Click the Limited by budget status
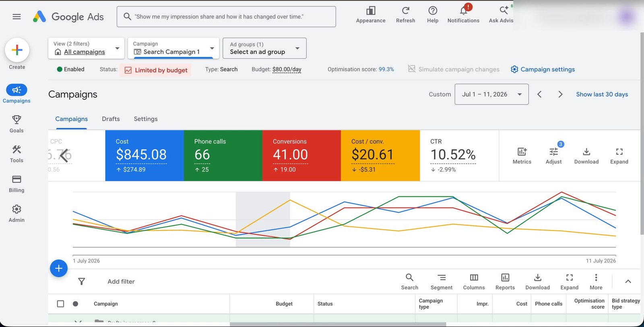Viewport: 644px width, 327px height. pos(156,70)
